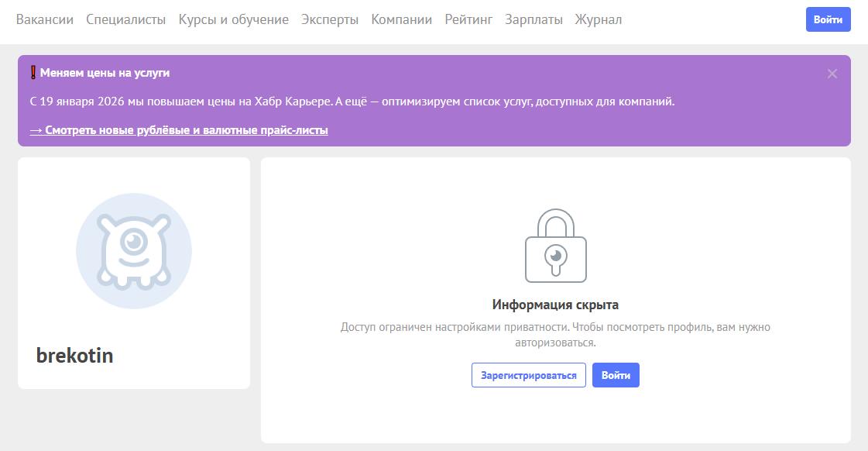The width and height of the screenshot is (868, 451).
Task: Click the monster avatar placeholder image
Action: pyautogui.click(x=134, y=250)
